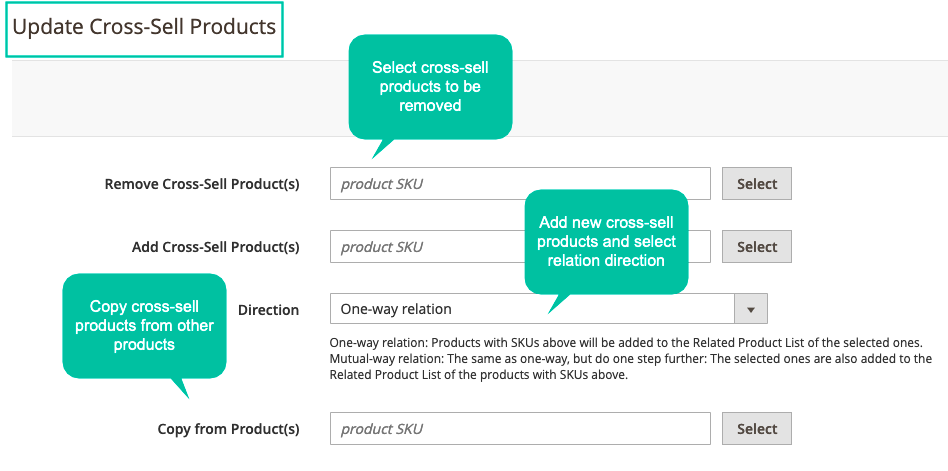This screenshot has height=471, width=948.
Task: Click the Add Cross-Sell Product(s) label
Action: 216,247
